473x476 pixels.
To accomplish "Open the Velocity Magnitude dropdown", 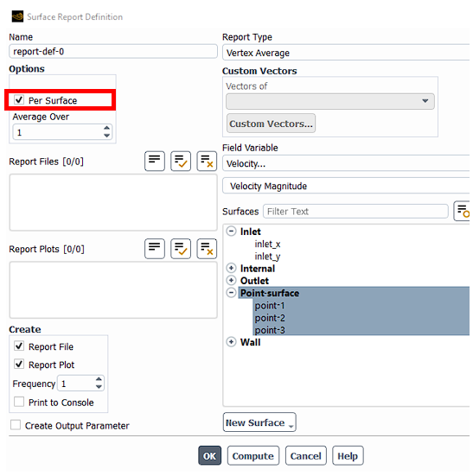I will (346, 186).
